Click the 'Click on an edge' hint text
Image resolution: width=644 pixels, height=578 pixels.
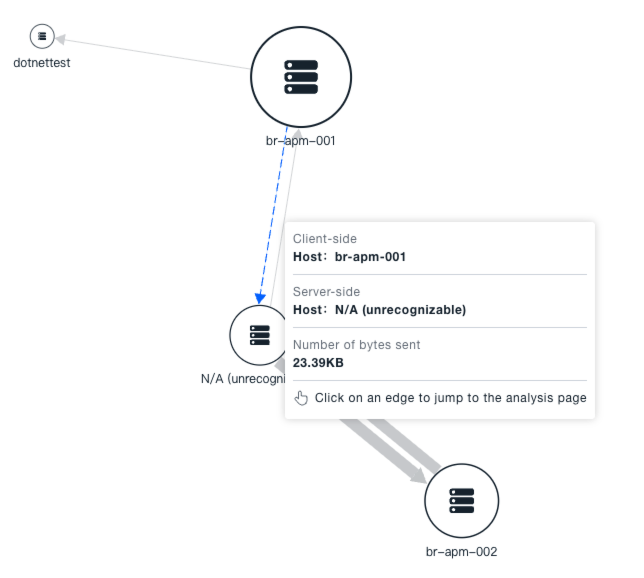coord(450,398)
